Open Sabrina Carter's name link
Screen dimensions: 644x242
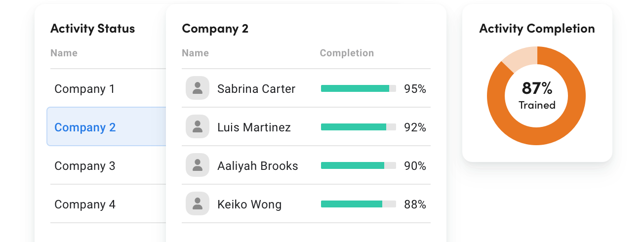[256, 89]
